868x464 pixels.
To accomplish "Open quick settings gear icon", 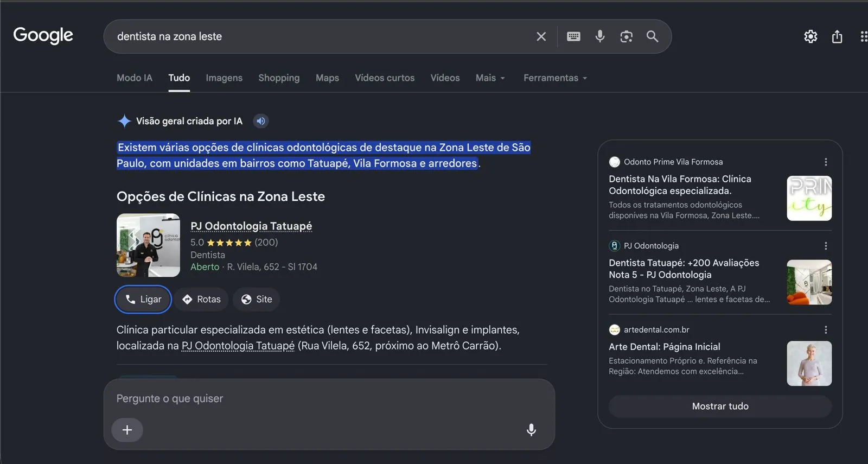I will (x=810, y=36).
